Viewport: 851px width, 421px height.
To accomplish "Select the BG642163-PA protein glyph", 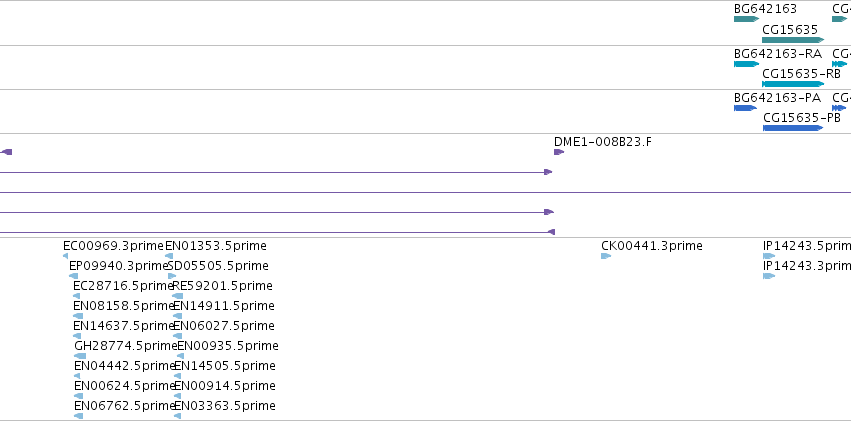I will click(745, 108).
